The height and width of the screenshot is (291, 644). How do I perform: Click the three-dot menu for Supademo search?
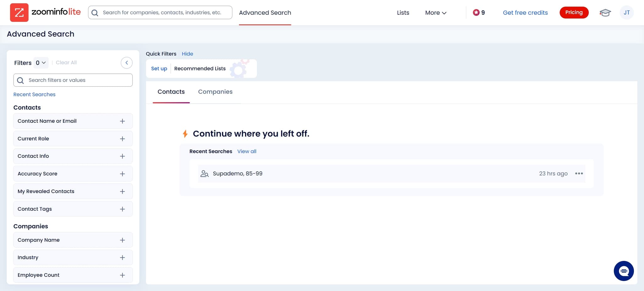tap(579, 174)
